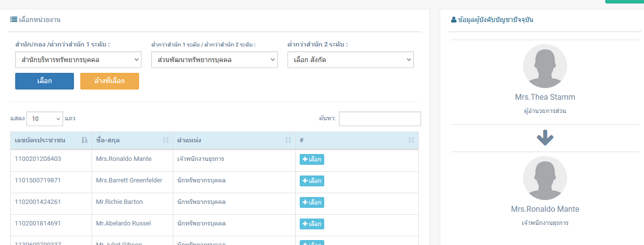
Task: Open the rows-per-page dropdown showing 10
Action: coord(45,119)
